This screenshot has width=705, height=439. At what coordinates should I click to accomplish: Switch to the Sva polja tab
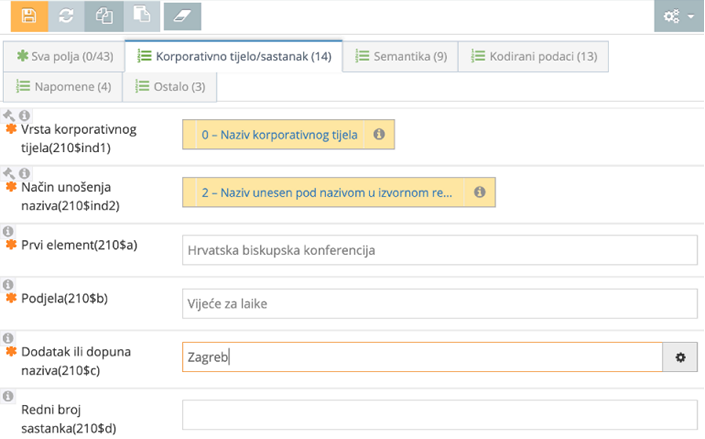[x=64, y=56]
